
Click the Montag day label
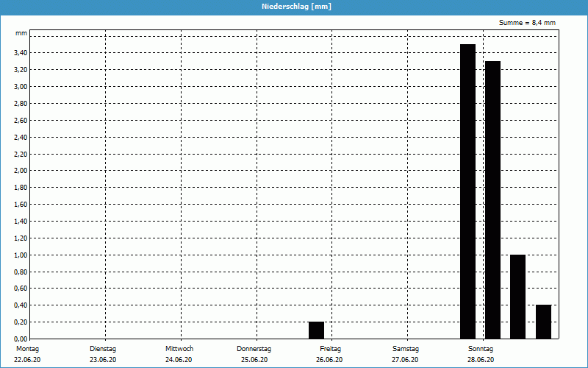27,349
